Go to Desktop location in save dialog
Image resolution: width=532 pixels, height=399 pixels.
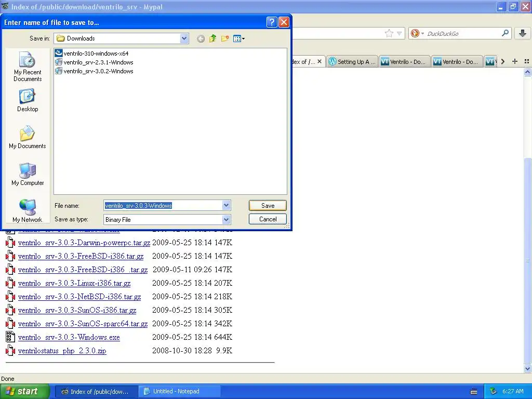point(28,100)
